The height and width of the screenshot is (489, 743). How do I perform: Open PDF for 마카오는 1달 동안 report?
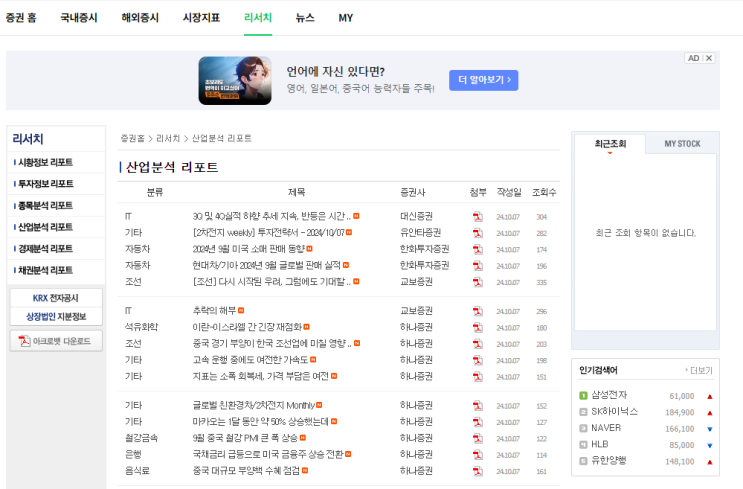coord(477,422)
